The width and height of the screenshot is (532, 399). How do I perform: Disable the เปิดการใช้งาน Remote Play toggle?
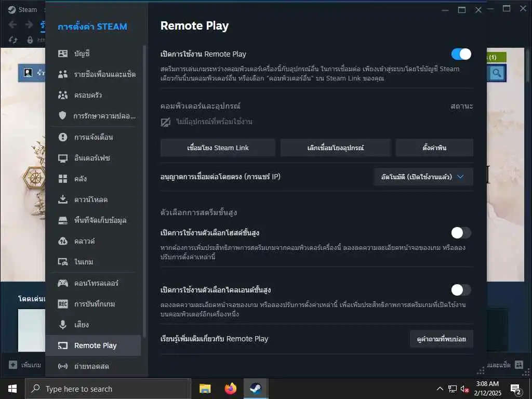pyautogui.click(x=461, y=54)
